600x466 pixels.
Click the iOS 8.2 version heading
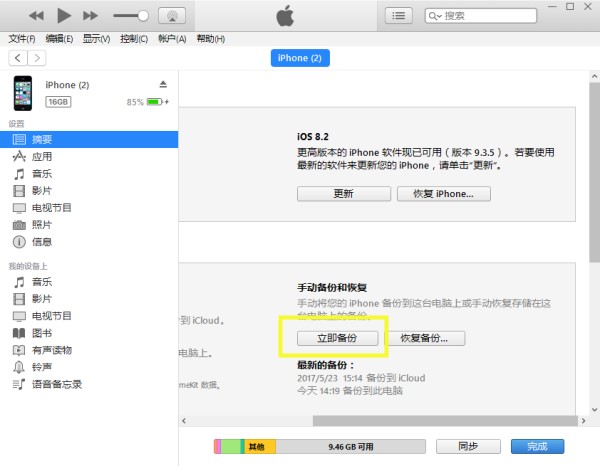point(313,137)
